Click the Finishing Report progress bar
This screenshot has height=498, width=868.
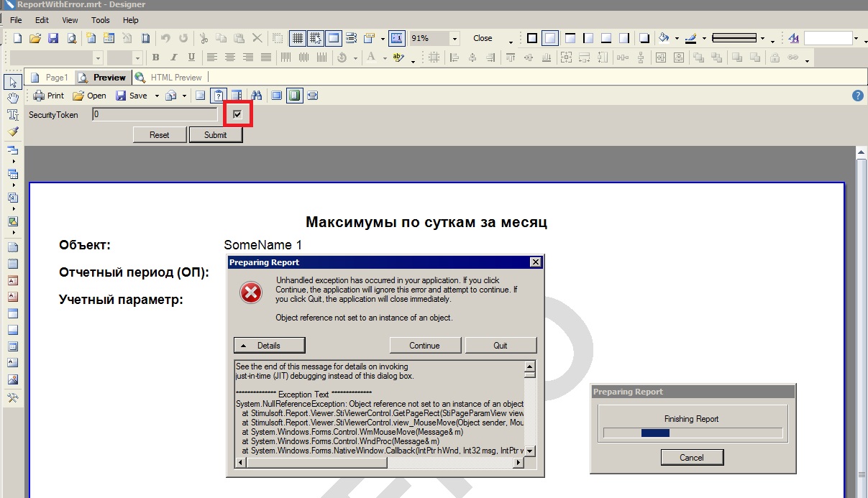(693, 433)
